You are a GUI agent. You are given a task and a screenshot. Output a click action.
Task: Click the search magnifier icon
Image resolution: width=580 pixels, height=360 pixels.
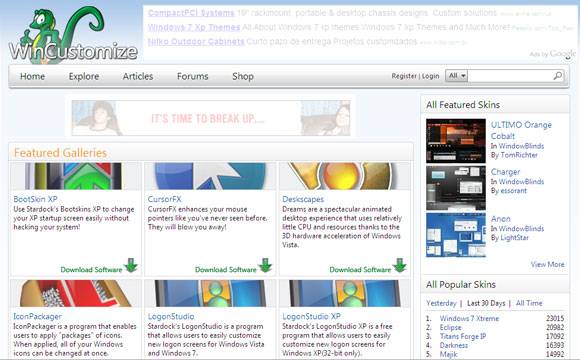coord(557,76)
